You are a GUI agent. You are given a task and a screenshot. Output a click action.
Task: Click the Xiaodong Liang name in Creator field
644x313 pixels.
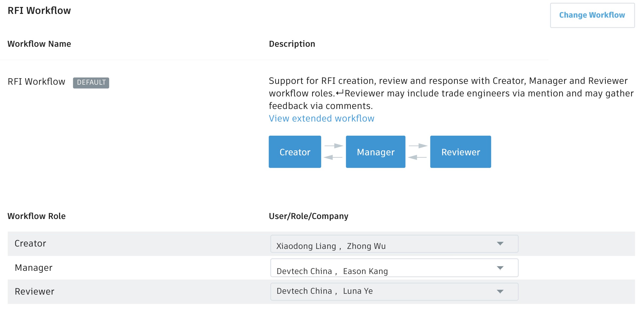click(306, 246)
